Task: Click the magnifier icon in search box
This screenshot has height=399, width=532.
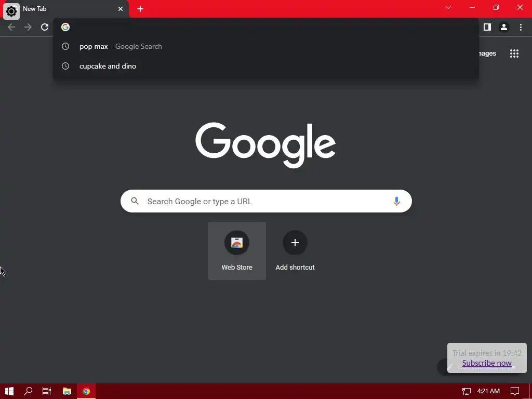Action: pos(135,201)
